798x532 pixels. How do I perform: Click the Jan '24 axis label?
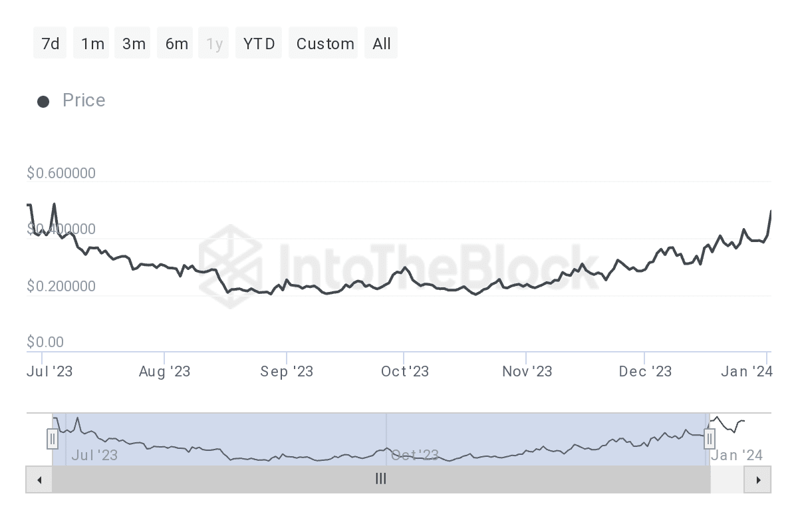(746, 372)
